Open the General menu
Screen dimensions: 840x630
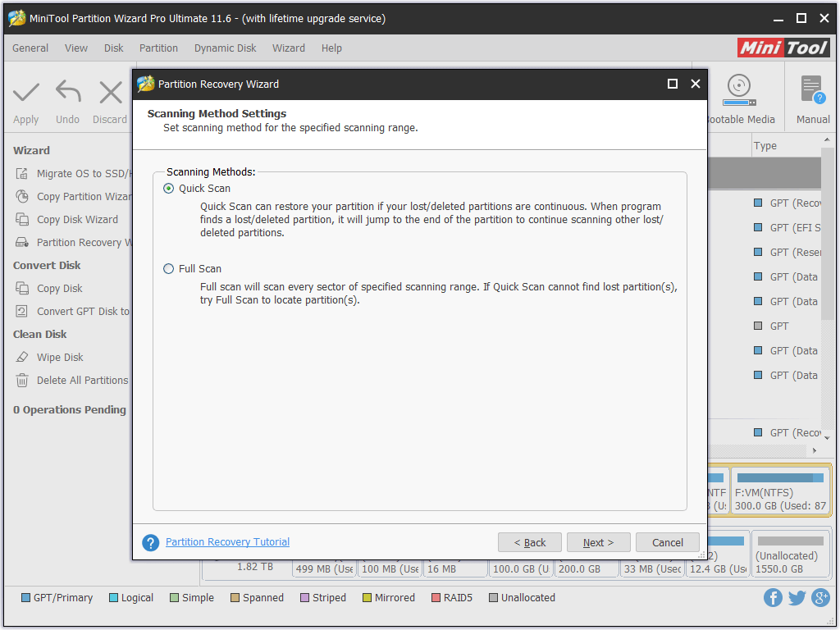point(30,48)
